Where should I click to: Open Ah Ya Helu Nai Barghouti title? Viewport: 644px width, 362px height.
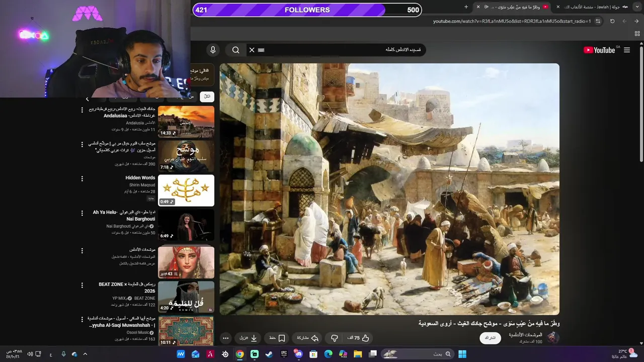[x=124, y=216]
